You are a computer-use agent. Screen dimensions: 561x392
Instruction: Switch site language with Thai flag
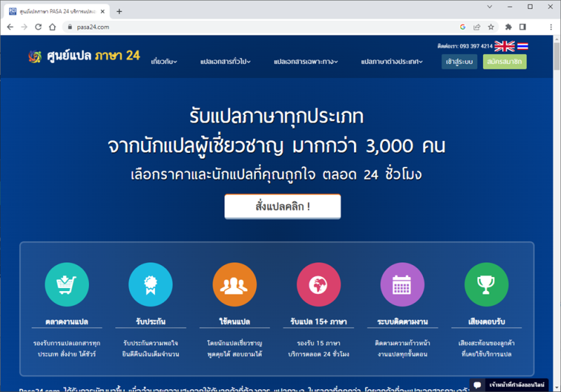point(522,46)
